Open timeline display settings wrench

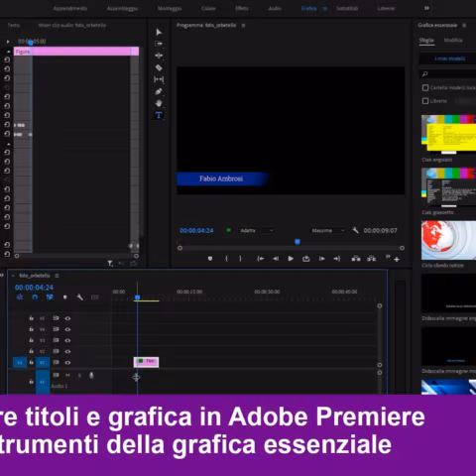tap(79, 297)
